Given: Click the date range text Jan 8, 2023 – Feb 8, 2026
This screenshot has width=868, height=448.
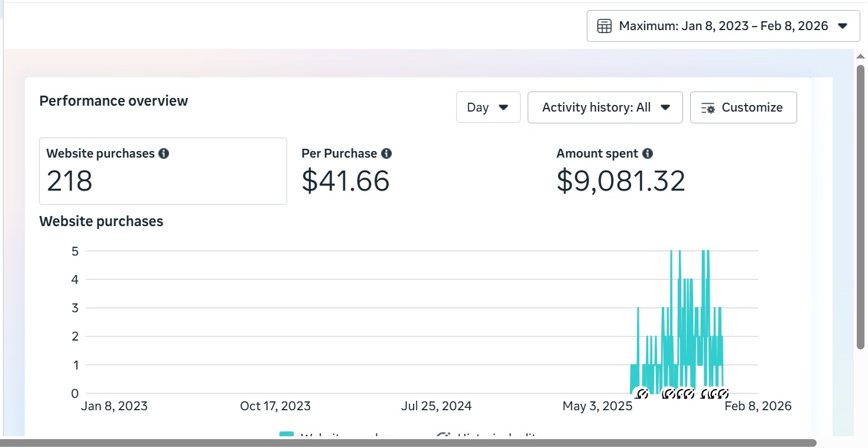Looking at the screenshot, I should coord(723,26).
